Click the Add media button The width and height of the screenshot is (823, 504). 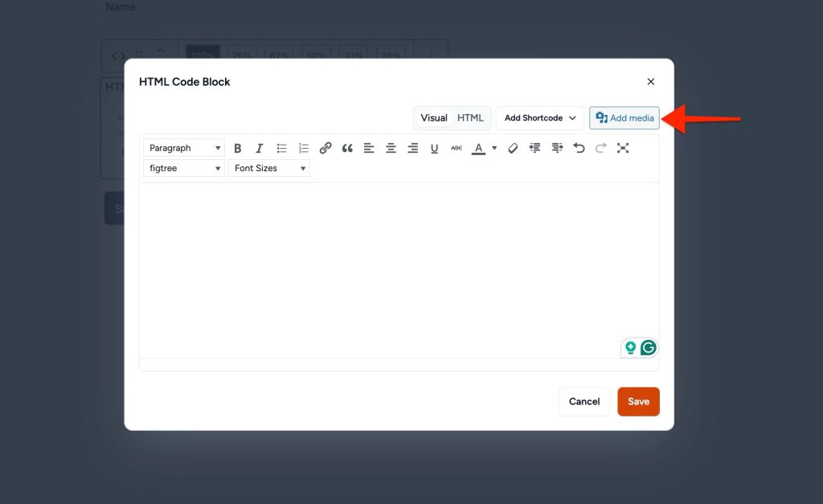624,118
